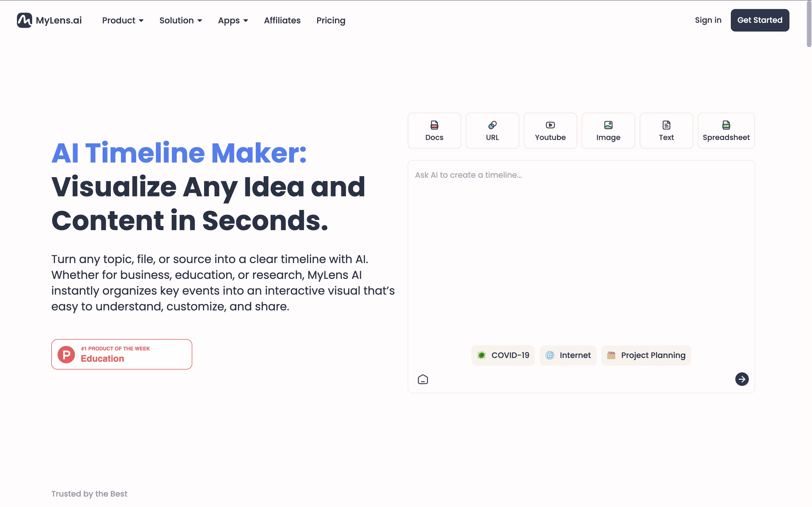Select the Docs PDF upload icon
Viewport: 812px width, 507px height.
(434, 125)
